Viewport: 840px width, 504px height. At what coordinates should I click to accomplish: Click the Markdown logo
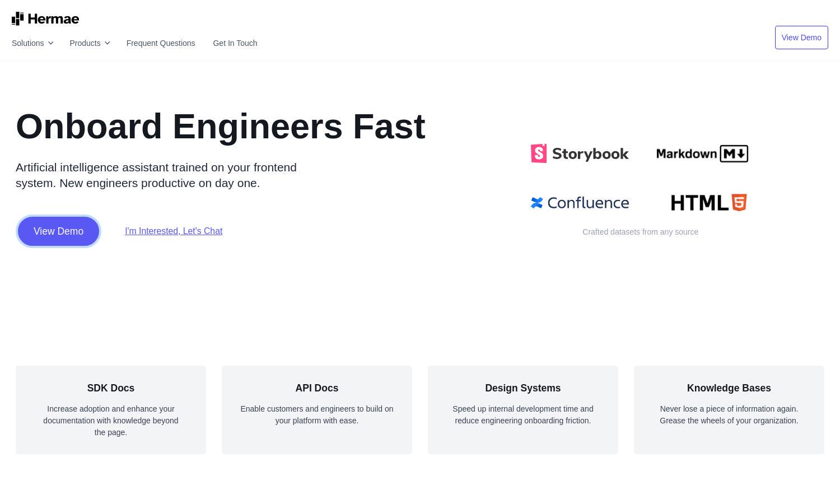(702, 153)
